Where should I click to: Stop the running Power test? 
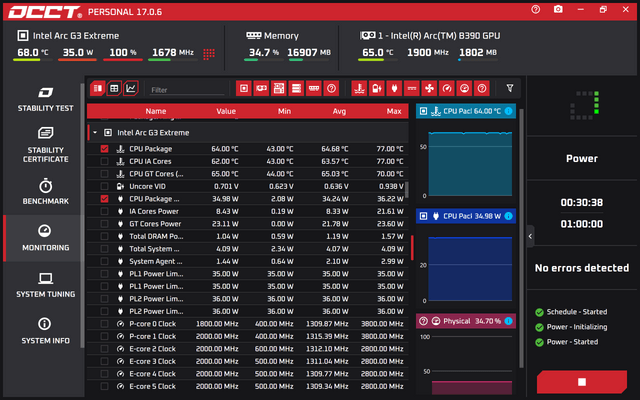coord(582,382)
